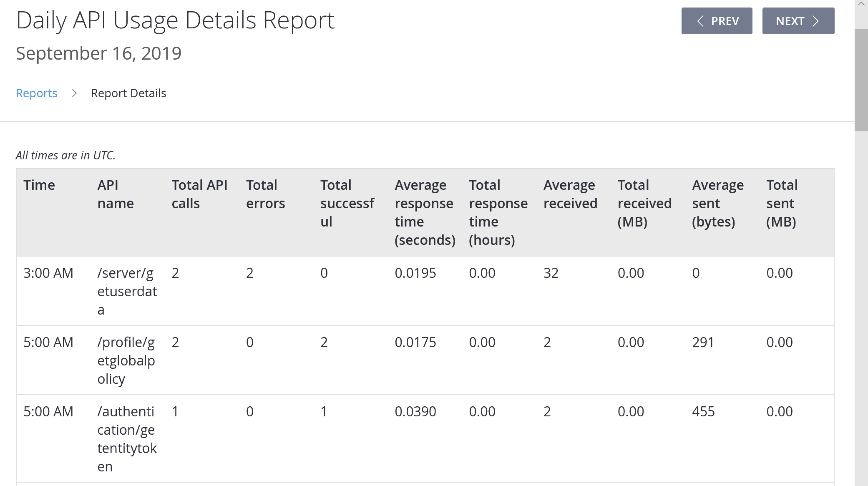Click the Daily API Usage Details Report title
The width and height of the screenshot is (868, 486).
175,20
